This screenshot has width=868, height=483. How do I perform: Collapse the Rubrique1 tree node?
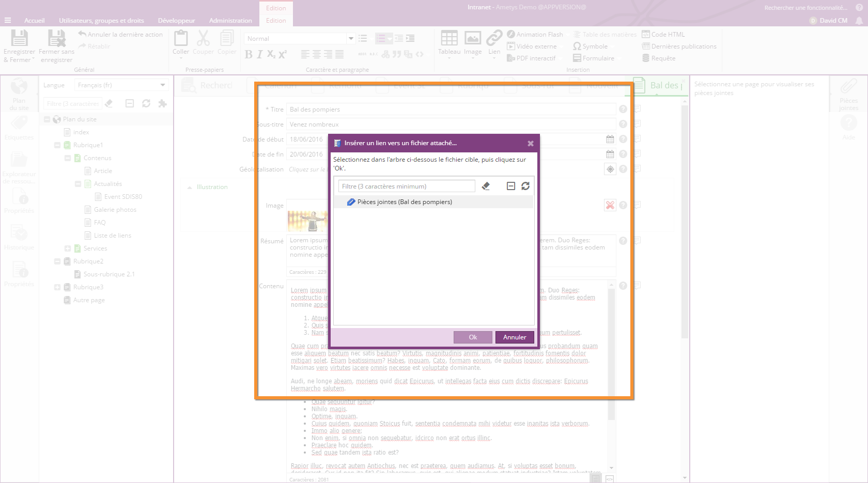click(57, 145)
